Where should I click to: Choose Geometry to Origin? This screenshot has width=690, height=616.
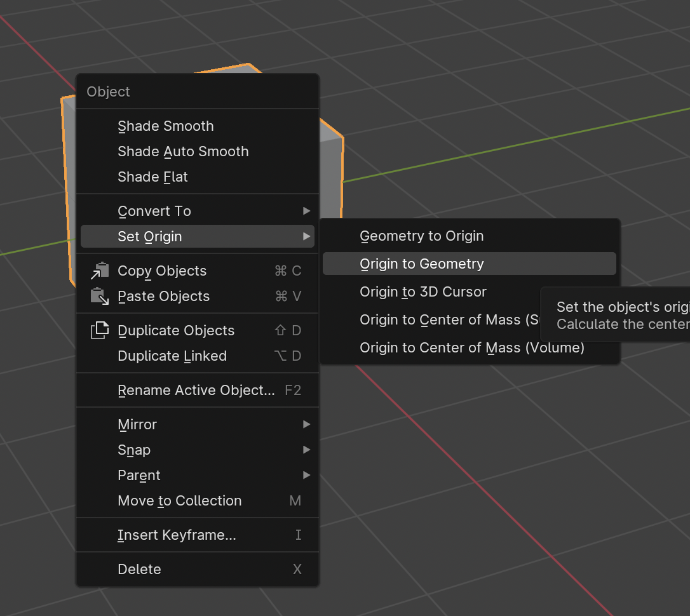(x=422, y=236)
